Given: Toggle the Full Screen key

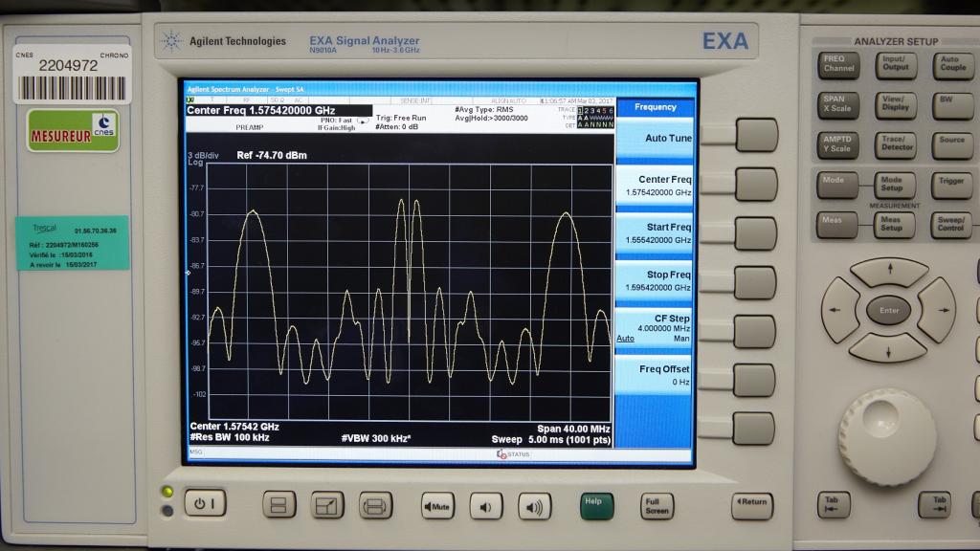Looking at the screenshot, I should click(x=657, y=505).
